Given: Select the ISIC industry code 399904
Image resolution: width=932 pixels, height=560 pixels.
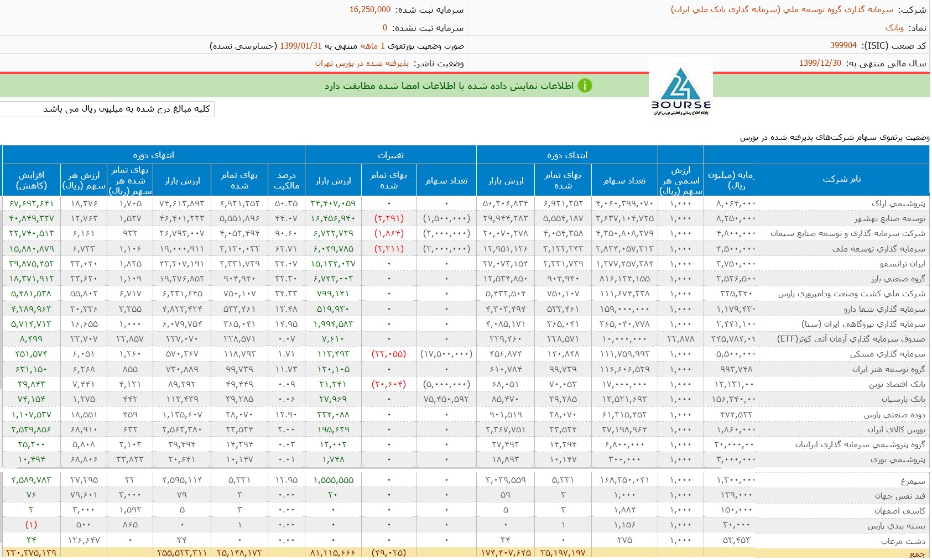Looking at the screenshot, I should (x=843, y=45).
